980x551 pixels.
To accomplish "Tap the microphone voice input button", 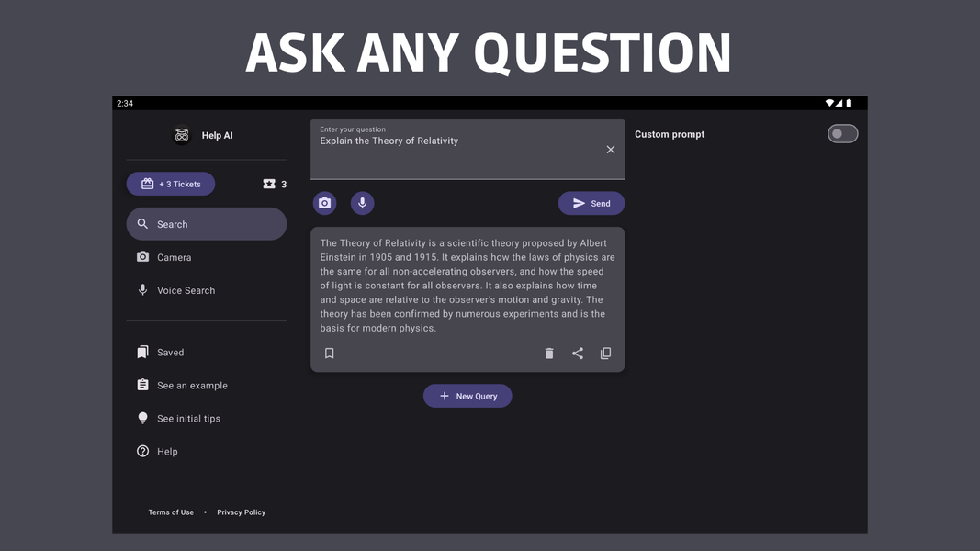I will pyautogui.click(x=362, y=203).
